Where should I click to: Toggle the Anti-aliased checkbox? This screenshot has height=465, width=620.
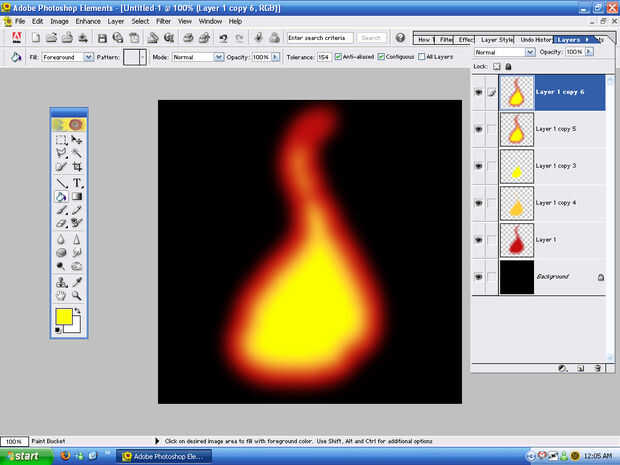pos(339,57)
